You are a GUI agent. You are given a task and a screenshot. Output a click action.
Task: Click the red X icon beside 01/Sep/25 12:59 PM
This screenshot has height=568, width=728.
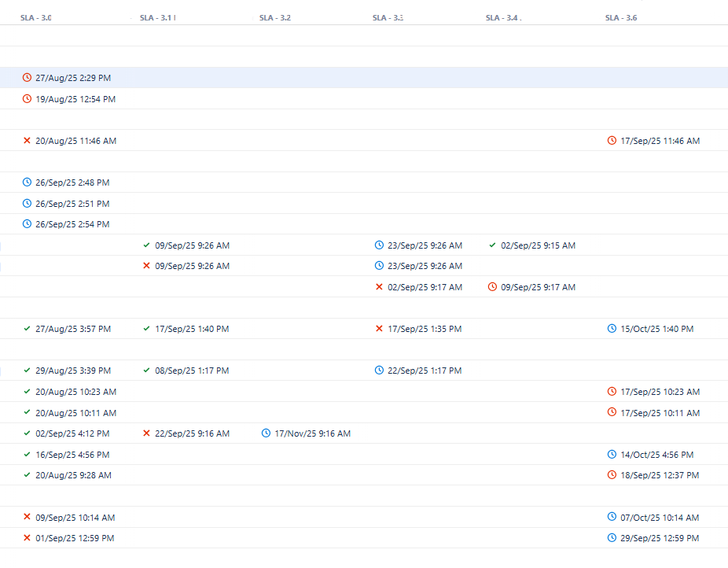pyautogui.click(x=27, y=538)
